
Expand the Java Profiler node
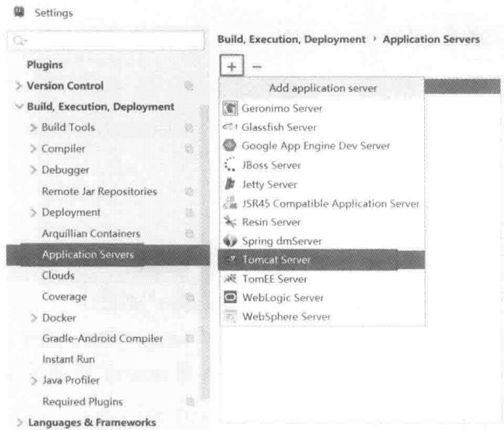(34, 381)
